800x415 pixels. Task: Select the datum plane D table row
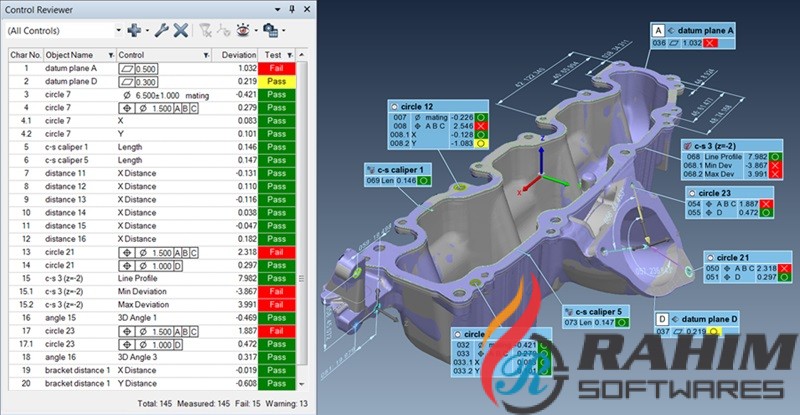(152, 82)
